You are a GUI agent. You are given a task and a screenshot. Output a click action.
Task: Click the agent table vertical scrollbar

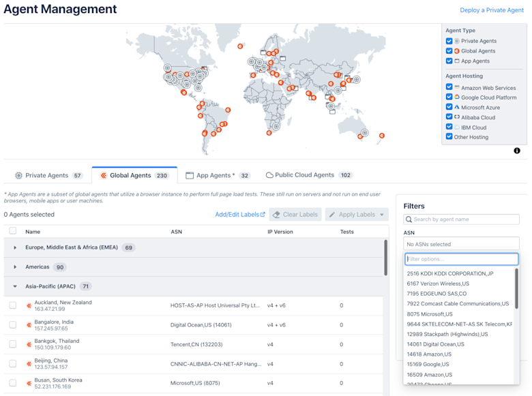[x=385, y=258]
